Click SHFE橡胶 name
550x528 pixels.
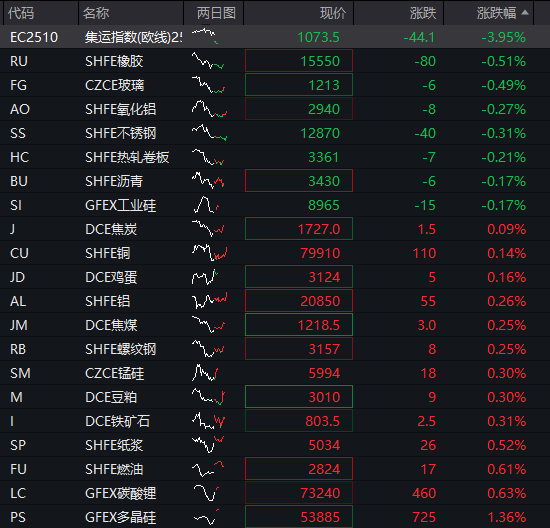point(114,61)
